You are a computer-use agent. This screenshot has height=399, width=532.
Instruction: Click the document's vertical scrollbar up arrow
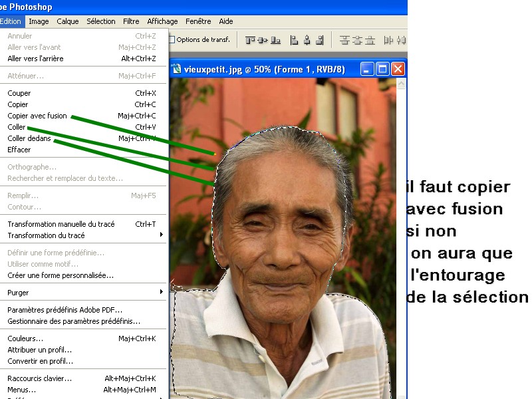(x=401, y=84)
